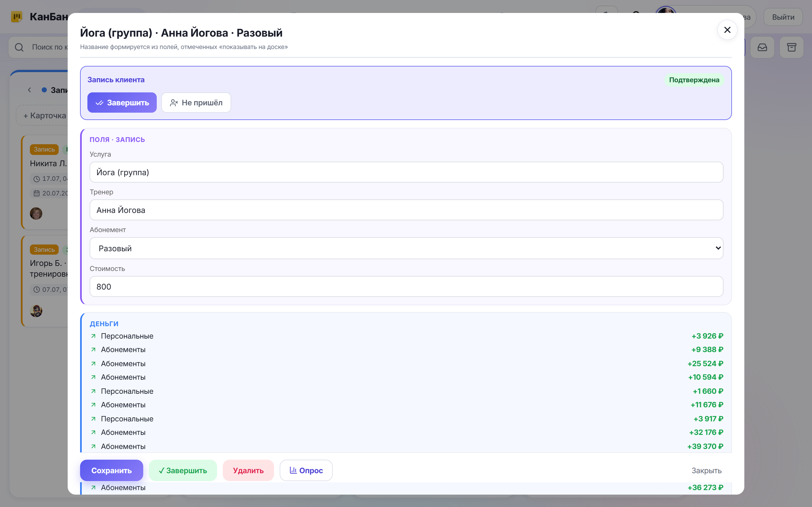Open the archive box icon

pyautogui.click(x=791, y=47)
